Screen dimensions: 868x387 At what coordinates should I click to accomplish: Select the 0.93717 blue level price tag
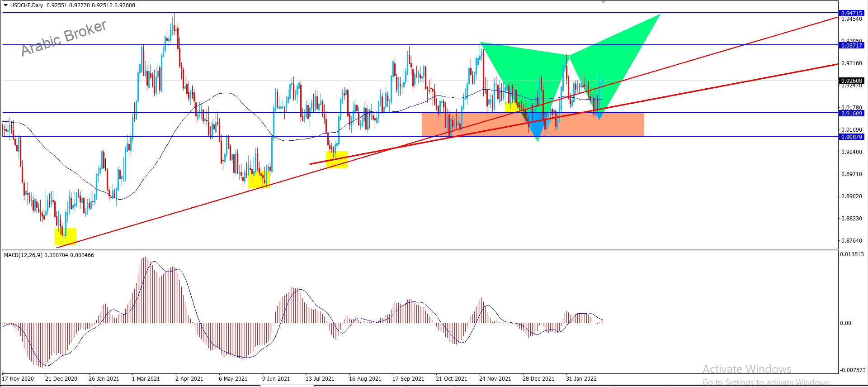coord(851,45)
